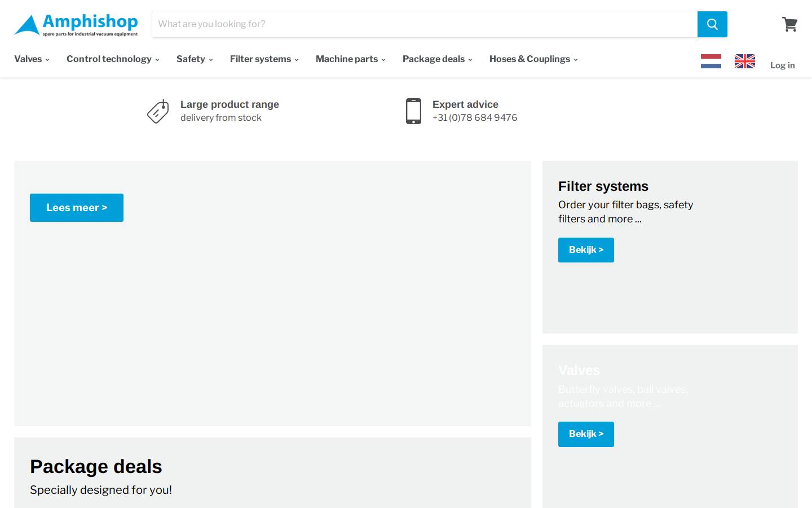Viewport: 812px width, 508px height.
Task: Click the Expert advice heading
Action: [465, 104]
